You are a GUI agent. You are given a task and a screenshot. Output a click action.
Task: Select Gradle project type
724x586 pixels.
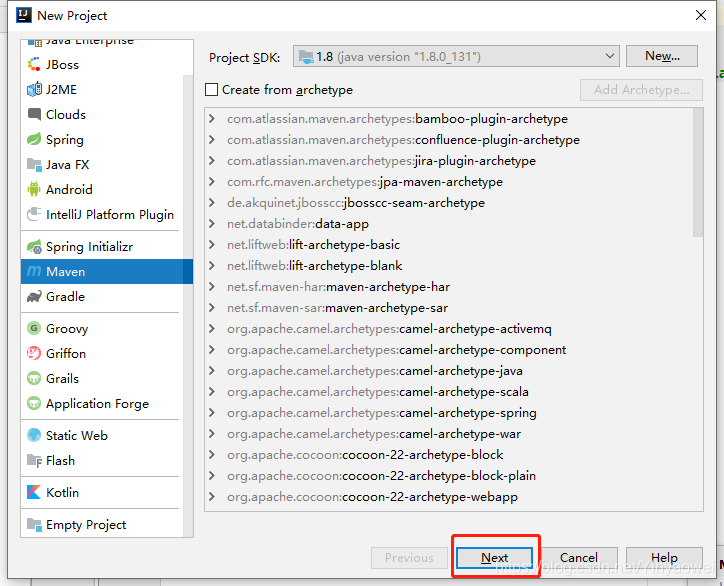pos(102,296)
